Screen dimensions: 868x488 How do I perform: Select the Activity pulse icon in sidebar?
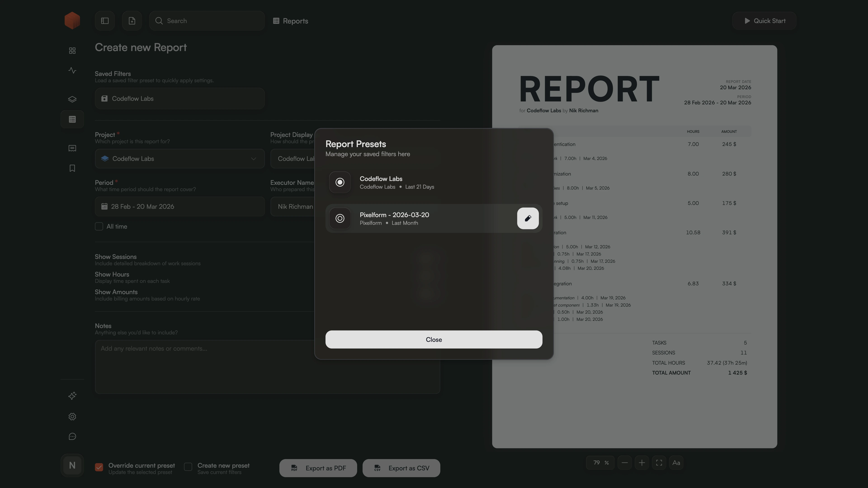72,70
